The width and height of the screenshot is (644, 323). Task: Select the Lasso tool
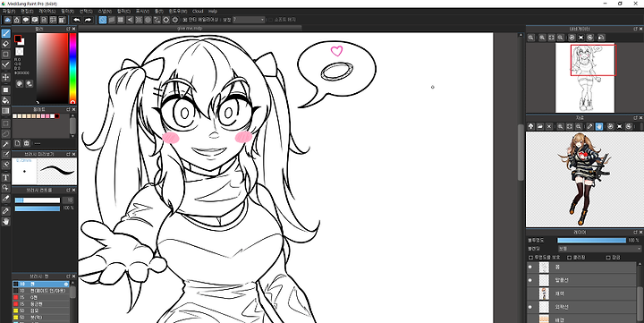point(5,133)
